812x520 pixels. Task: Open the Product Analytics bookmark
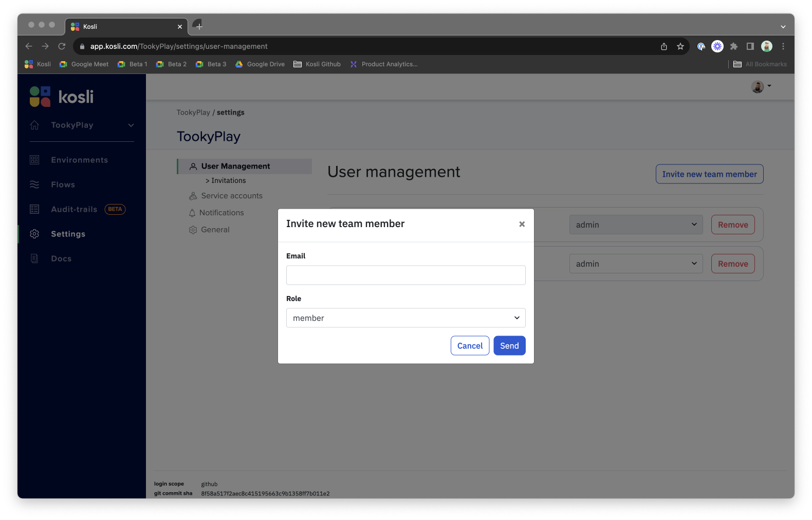pyautogui.click(x=383, y=64)
